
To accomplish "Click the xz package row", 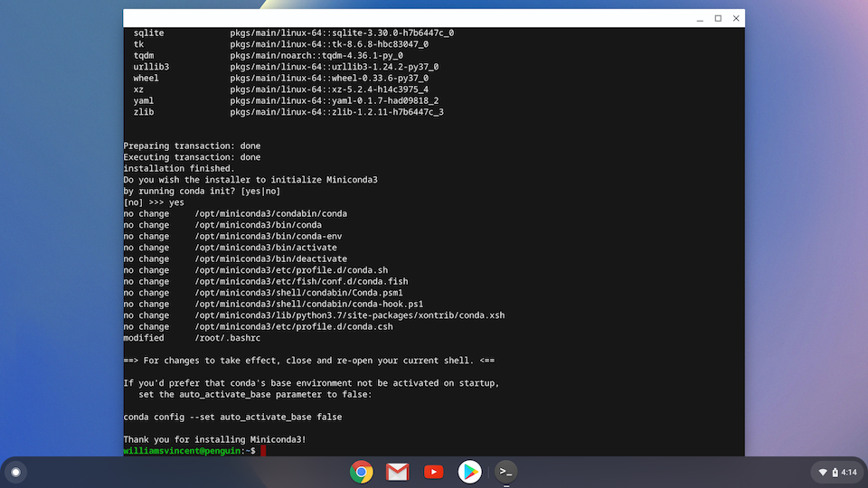I will click(x=280, y=89).
